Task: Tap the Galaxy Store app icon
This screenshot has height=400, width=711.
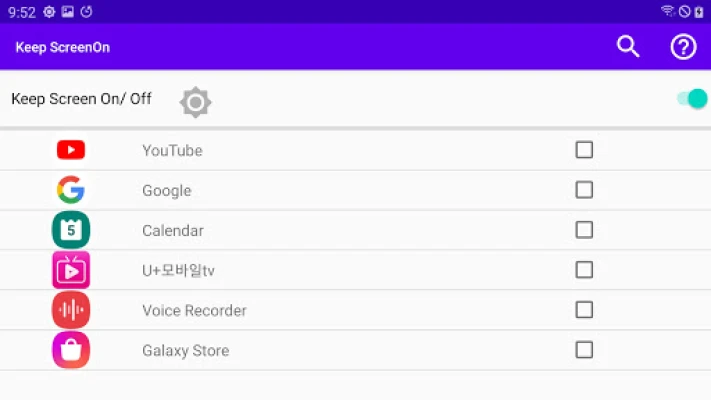Action: pos(71,350)
